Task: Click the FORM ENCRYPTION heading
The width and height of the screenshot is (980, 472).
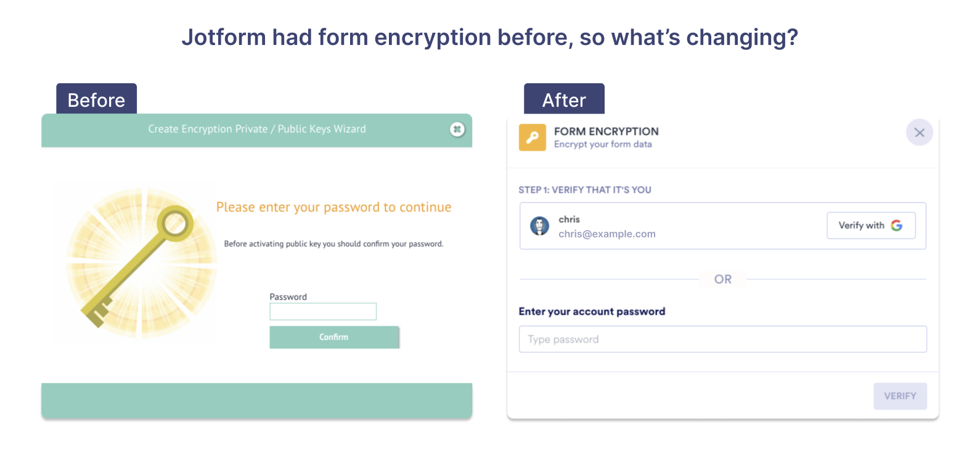Action: click(606, 131)
